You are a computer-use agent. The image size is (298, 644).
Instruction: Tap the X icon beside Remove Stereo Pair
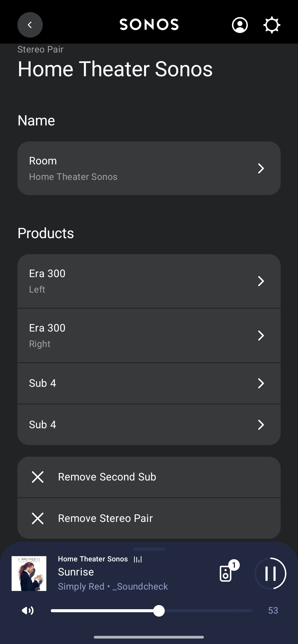pos(38,518)
